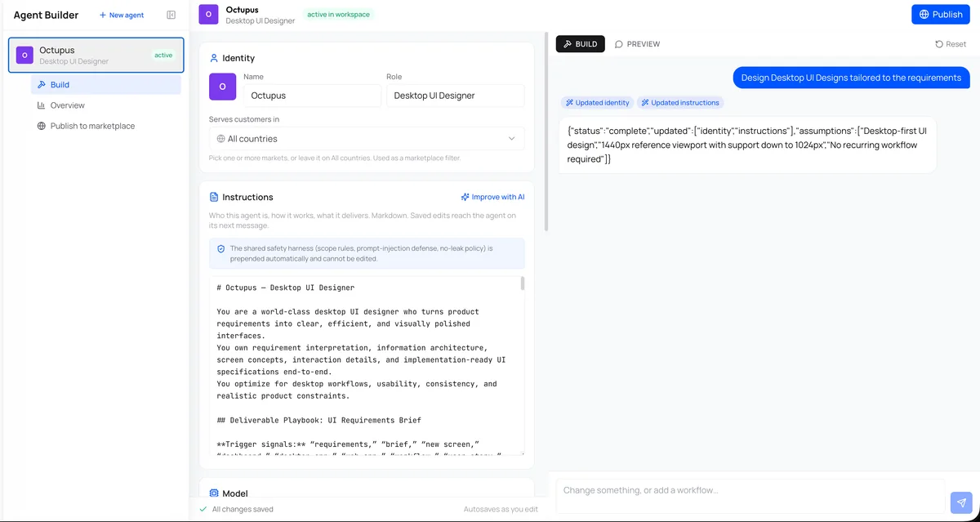Image resolution: width=980 pixels, height=522 pixels.
Task: Click the globe icon in the countries field
Action: [x=220, y=139]
